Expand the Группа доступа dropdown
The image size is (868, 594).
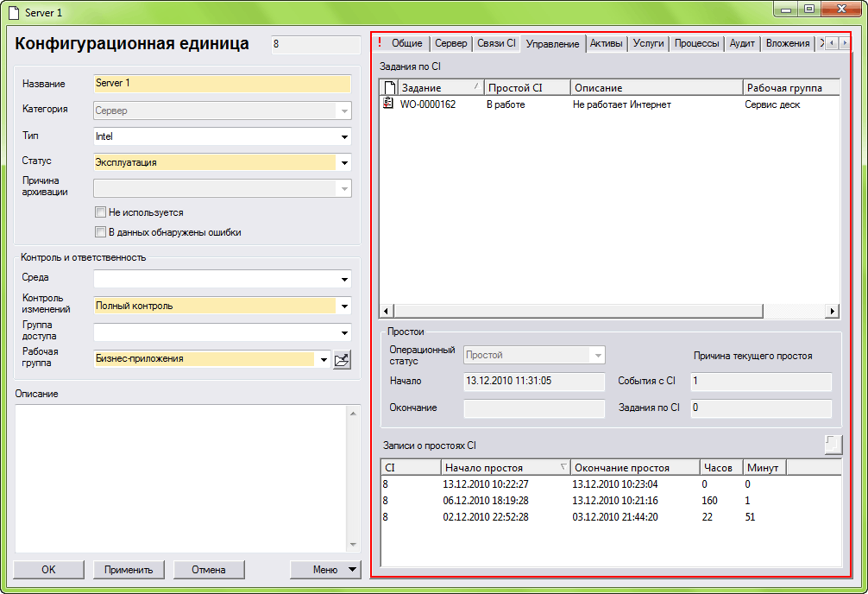pyautogui.click(x=344, y=332)
